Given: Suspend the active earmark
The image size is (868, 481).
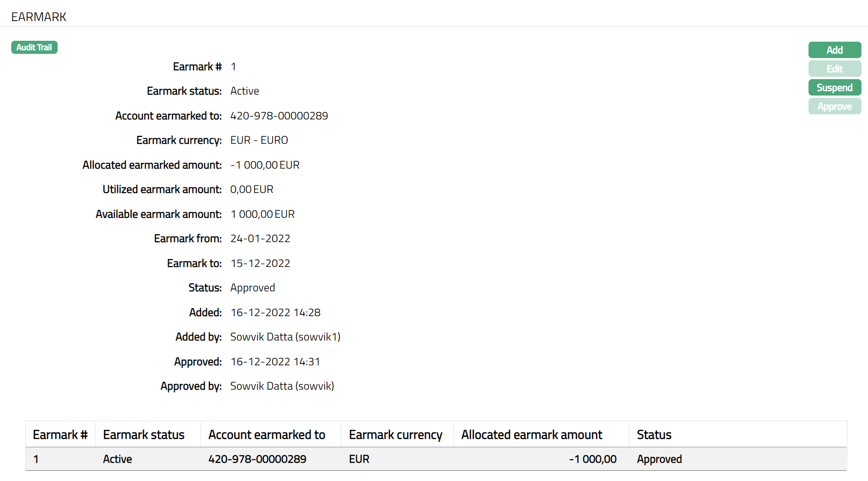Looking at the screenshot, I should 834,88.
